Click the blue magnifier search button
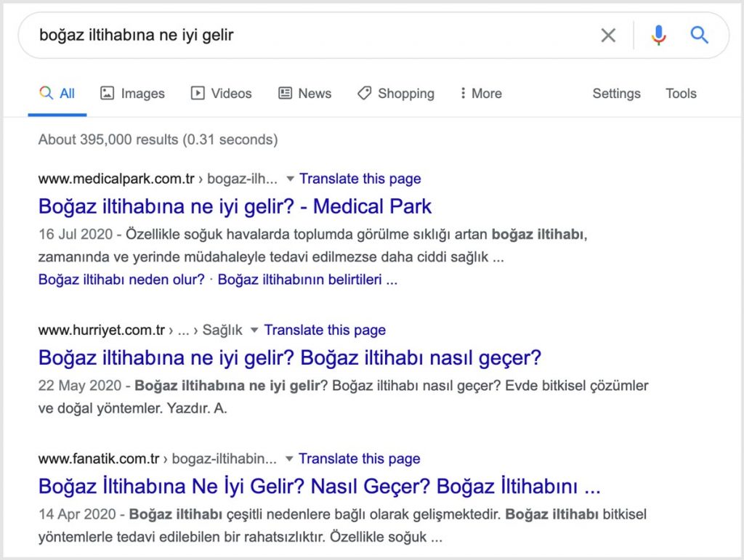The image size is (744, 560). coord(699,35)
